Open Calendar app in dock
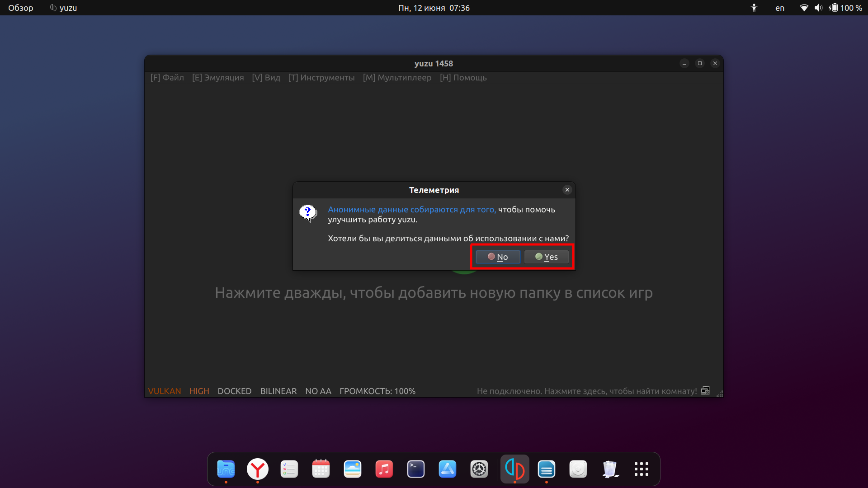The width and height of the screenshot is (868, 488). point(321,469)
